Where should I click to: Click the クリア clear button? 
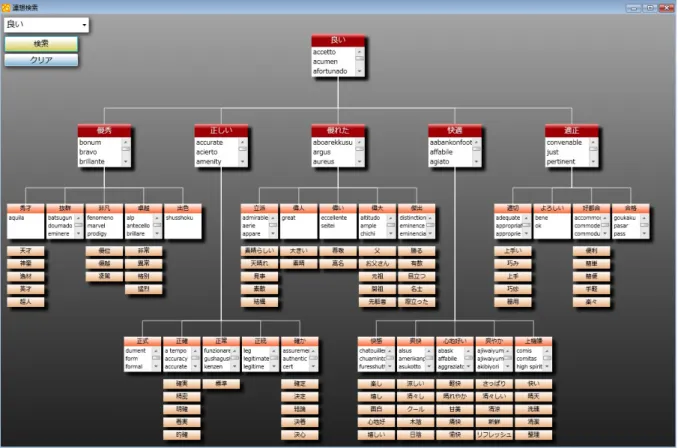pyautogui.click(x=41, y=60)
